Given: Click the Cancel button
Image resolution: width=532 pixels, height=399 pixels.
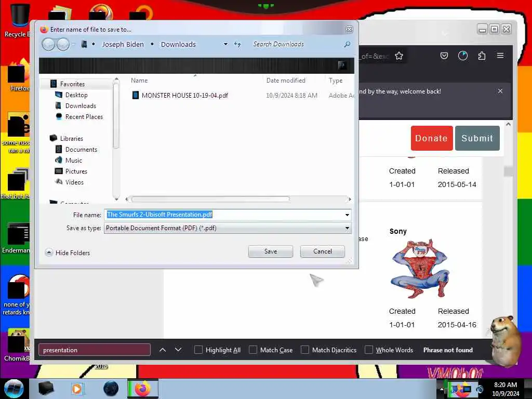Looking at the screenshot, I should pos(322,251).
